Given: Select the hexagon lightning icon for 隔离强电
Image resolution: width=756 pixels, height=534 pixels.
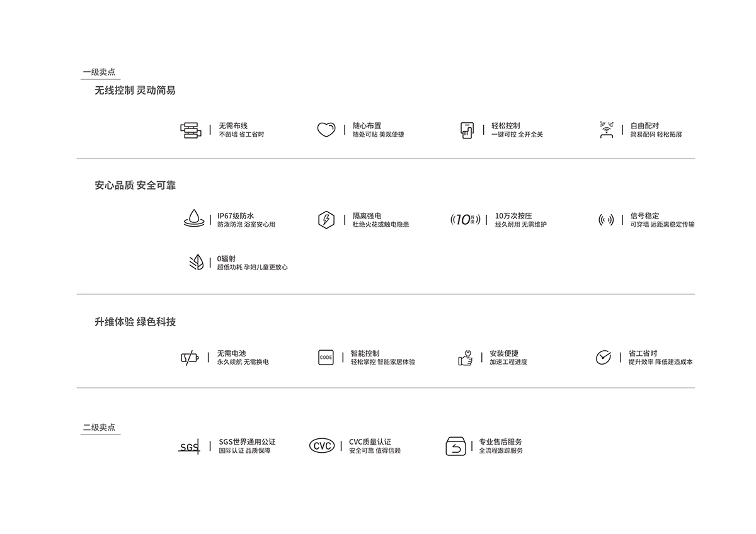Looking at the screenshot, I should (326, 220).
